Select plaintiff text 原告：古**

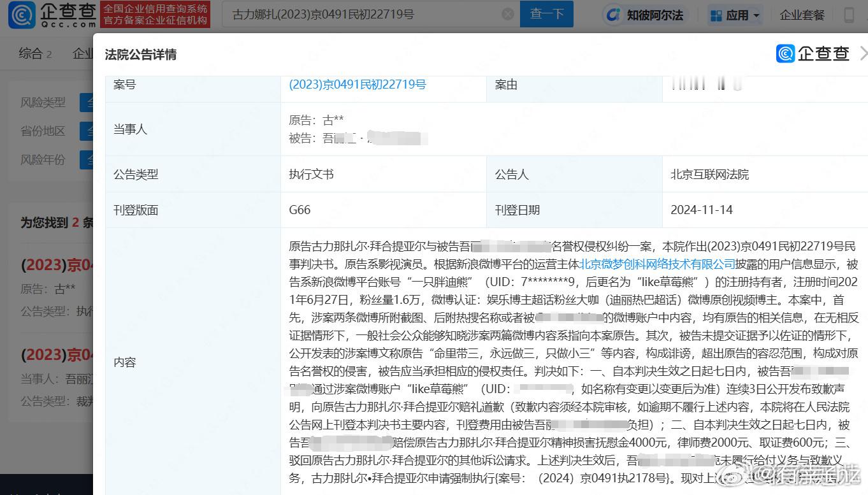[x=316, y=120]
